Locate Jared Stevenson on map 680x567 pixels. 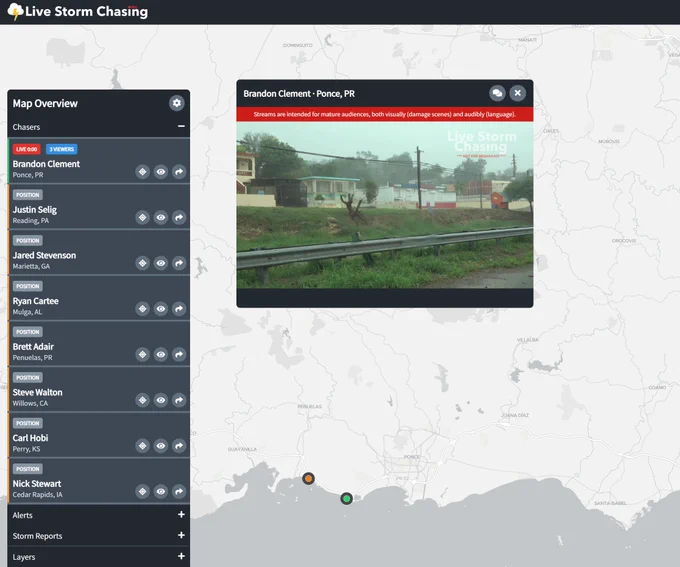(x=142, y=263)
